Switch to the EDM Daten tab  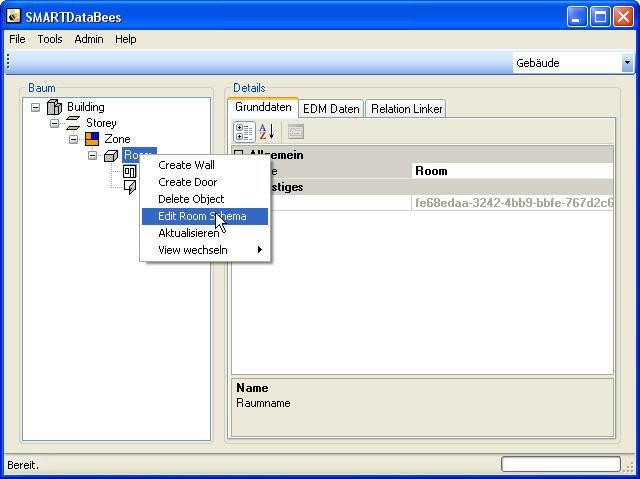tap(331, 108)
